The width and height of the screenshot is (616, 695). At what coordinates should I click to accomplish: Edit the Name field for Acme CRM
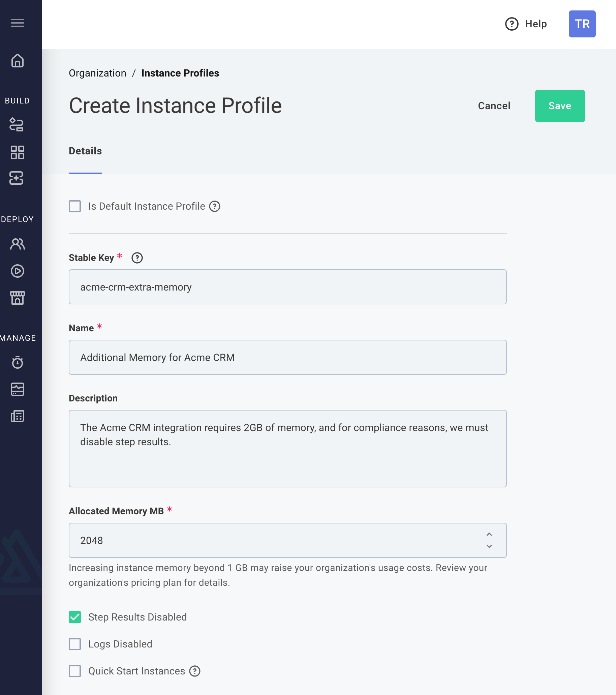point(287,357)
